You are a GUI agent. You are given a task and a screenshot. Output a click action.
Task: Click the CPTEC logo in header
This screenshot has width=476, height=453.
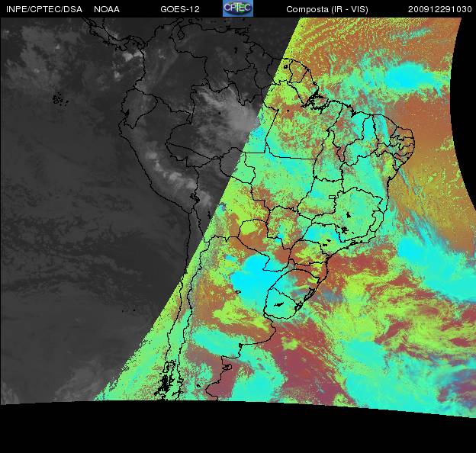point(238,8)
